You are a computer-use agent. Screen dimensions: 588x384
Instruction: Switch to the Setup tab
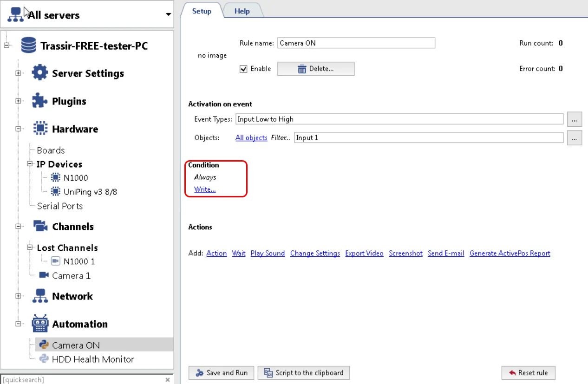(202, 11)
